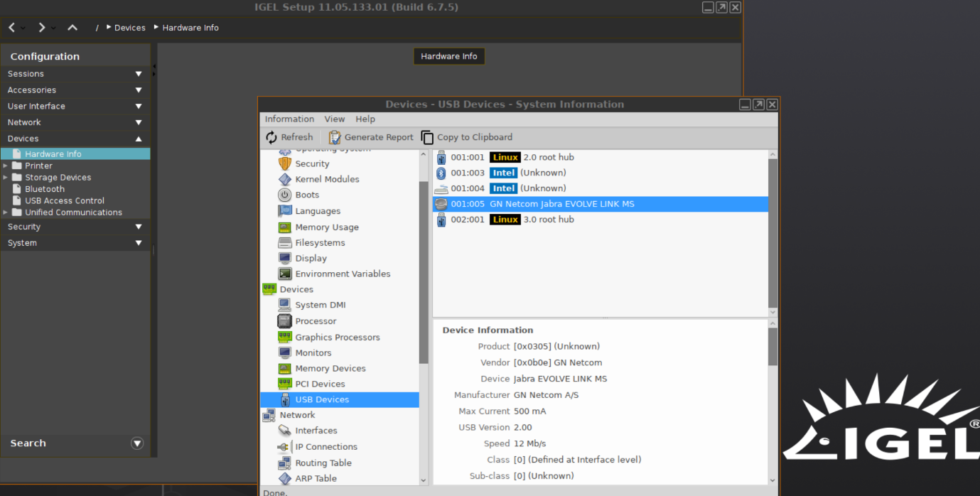
Task: Select USB Access Control entry
Action: tap(65, 201)
